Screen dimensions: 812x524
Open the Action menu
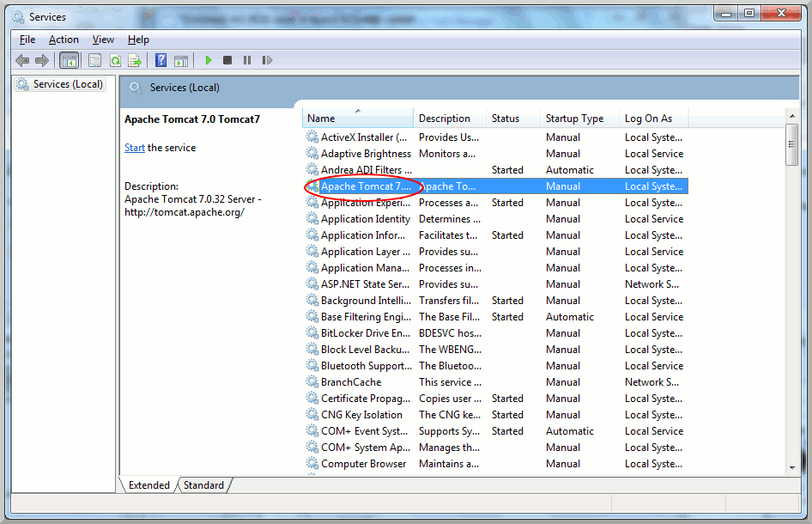(64, 40)
